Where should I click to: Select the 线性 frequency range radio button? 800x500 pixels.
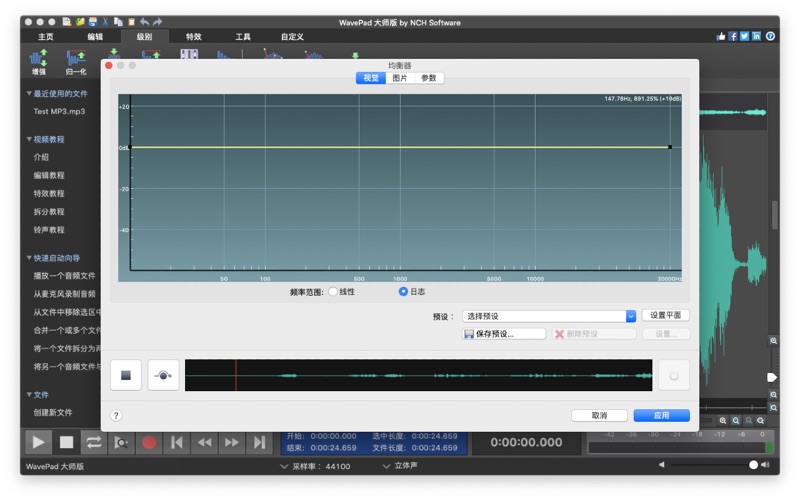point(333,292)
